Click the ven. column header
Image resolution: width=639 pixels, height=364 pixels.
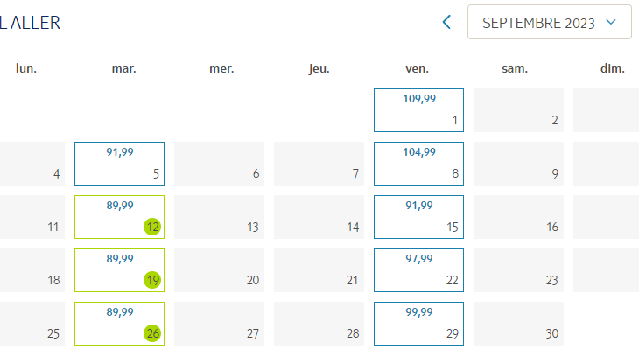click(x=417, y=68)
